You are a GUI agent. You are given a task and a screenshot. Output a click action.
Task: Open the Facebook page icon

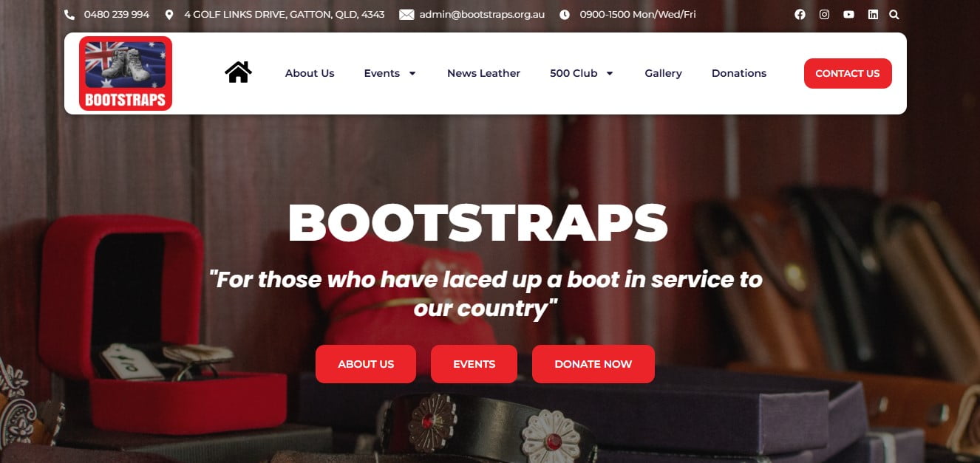[x=800, y=14]
